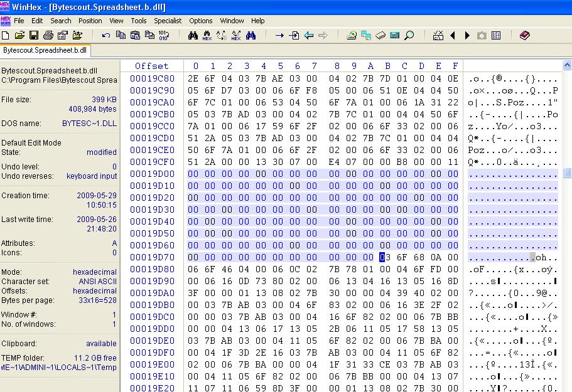This screenshot has width=572, height=392.
Task: Open the Position menu
Action: [x=90, y=21]
